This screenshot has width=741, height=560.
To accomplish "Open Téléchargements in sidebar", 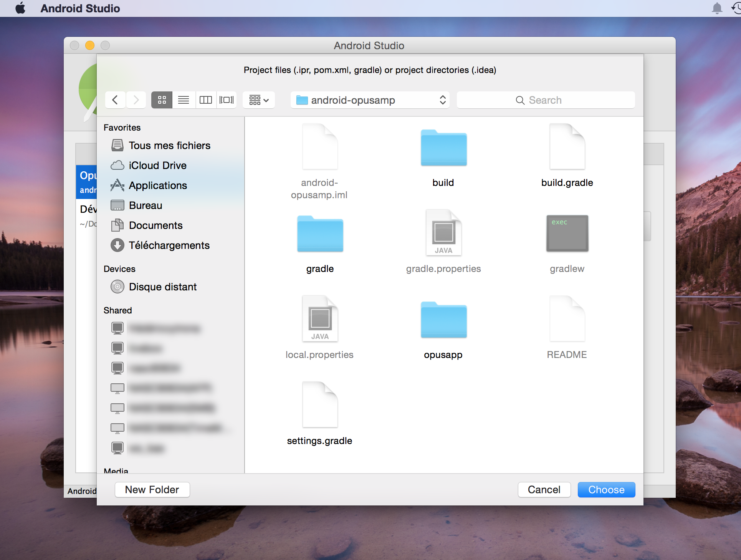I will coord(169,245).
